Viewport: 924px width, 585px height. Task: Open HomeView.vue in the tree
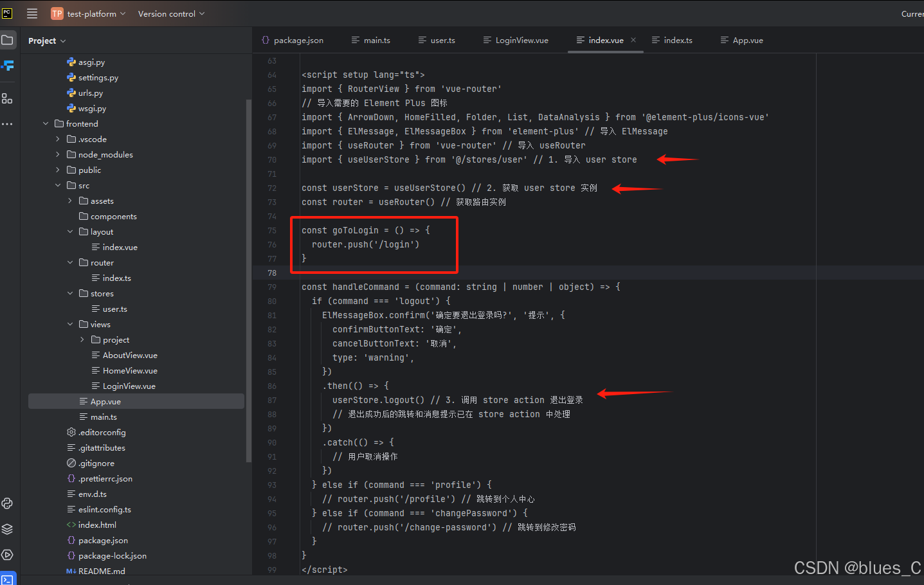(124, 370)
